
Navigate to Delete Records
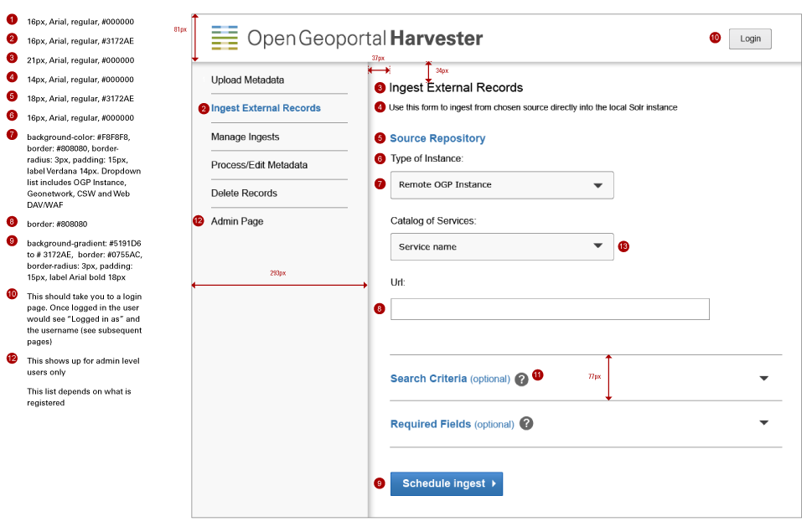(244, 193)
